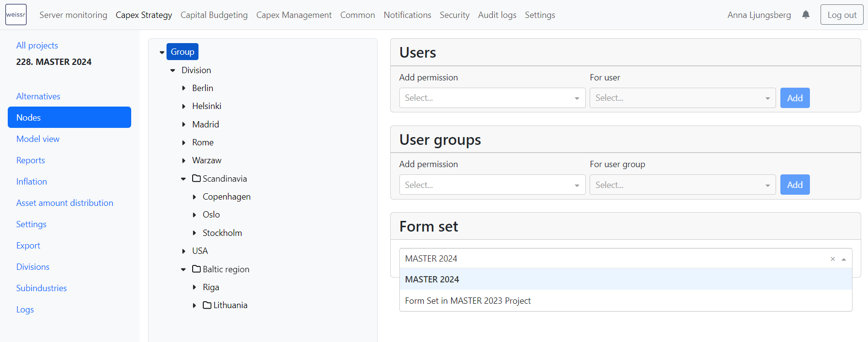Open the notifications bell icon
The image size is (868, 342).
coord(806,15)
